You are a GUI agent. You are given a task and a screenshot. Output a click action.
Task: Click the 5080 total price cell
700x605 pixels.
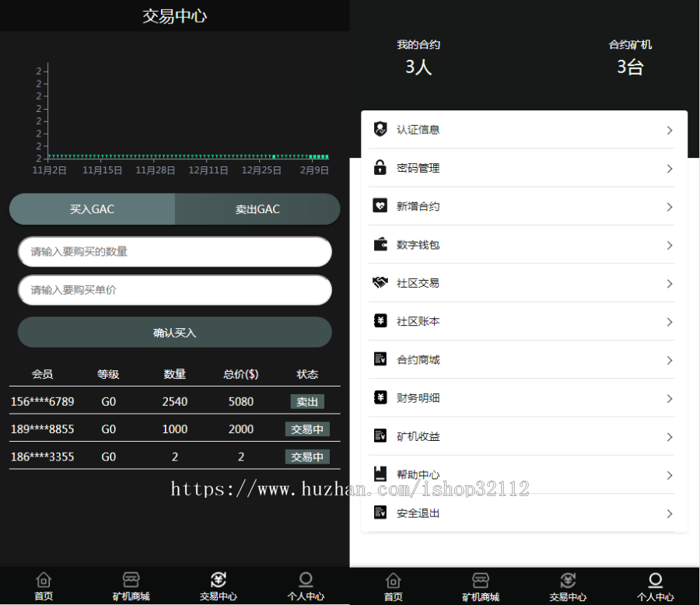coord(241,402)
